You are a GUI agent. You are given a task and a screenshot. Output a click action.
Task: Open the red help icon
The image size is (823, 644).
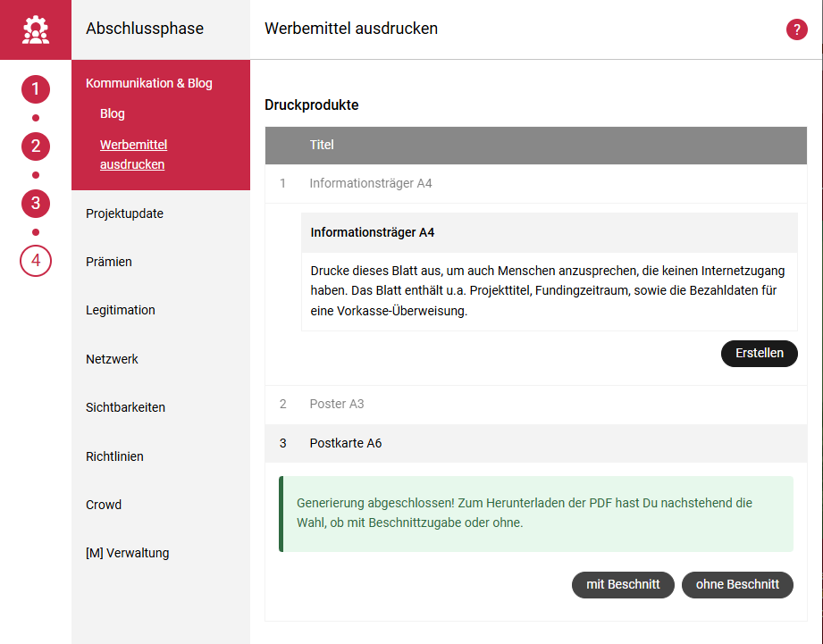796,29
